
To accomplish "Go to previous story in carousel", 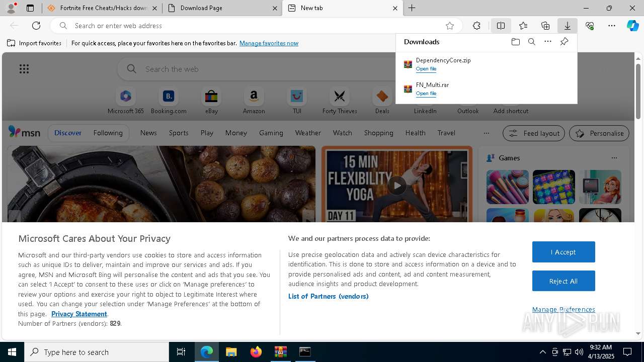I will coord(14,217).
